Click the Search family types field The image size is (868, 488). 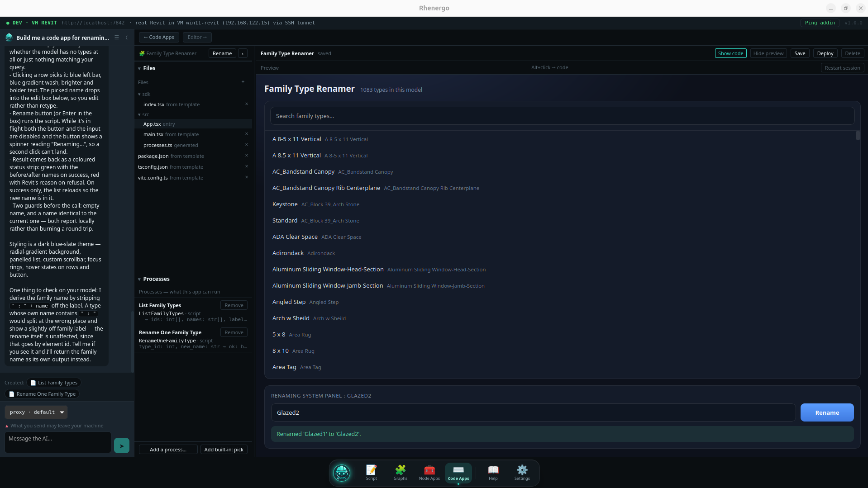pyautogui.click(x=562, y=116)
